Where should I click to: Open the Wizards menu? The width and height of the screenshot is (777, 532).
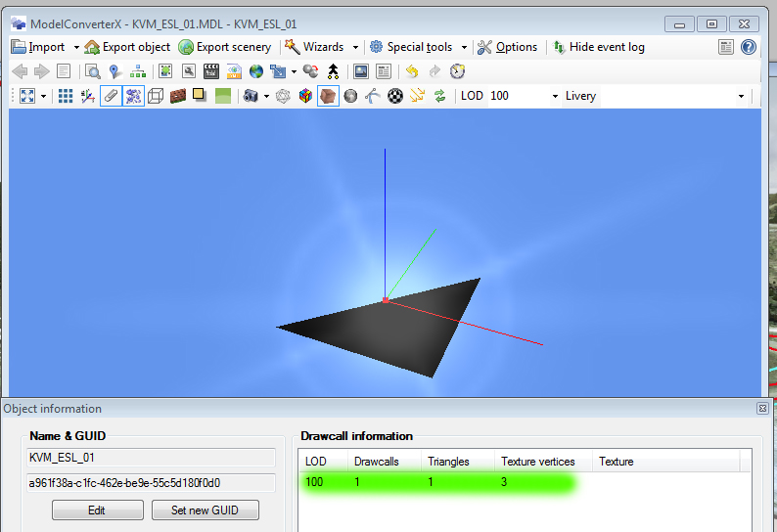pos(315,47)
